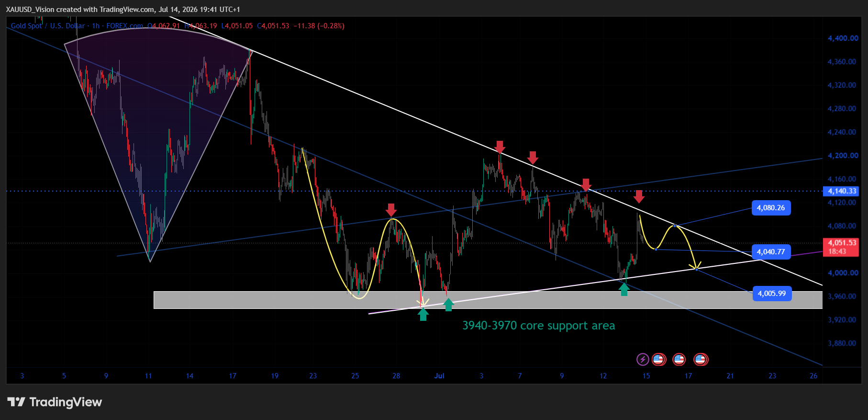Open the rightmost US flag economic event
Screen dimensions: 868x420
tap(701, 359)
